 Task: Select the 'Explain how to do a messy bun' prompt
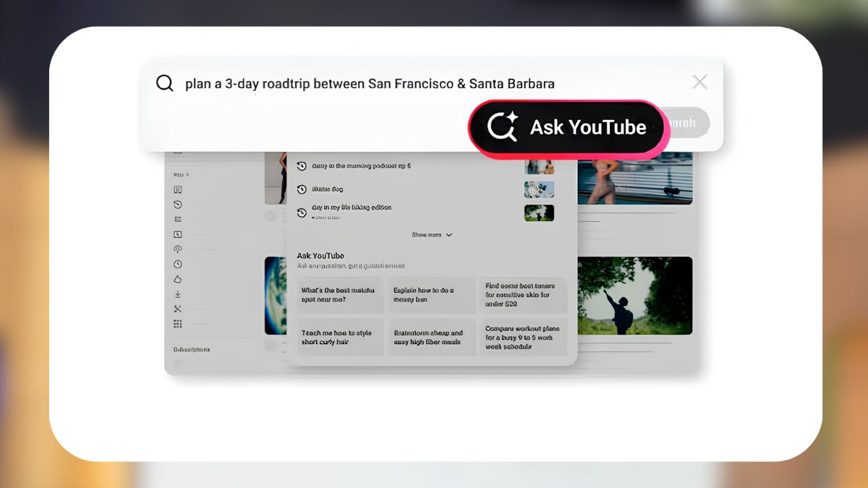pyautogui.click(x=433, y=295)
